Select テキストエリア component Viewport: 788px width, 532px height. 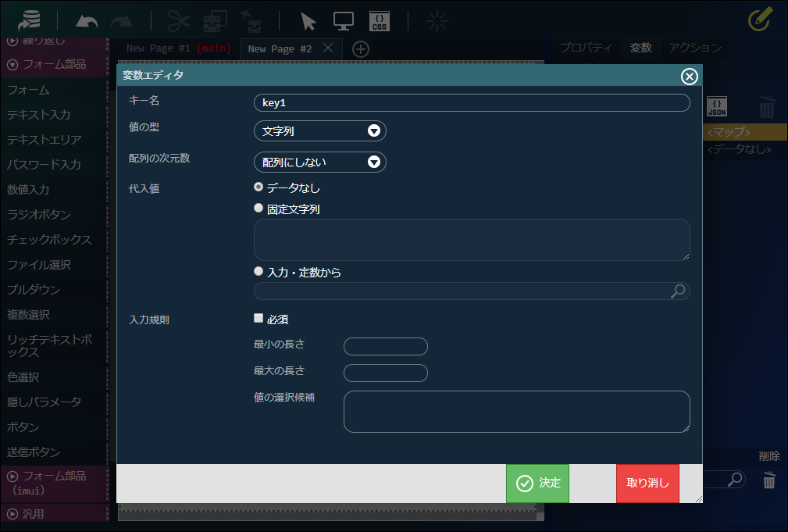click(x=54, y=140)
